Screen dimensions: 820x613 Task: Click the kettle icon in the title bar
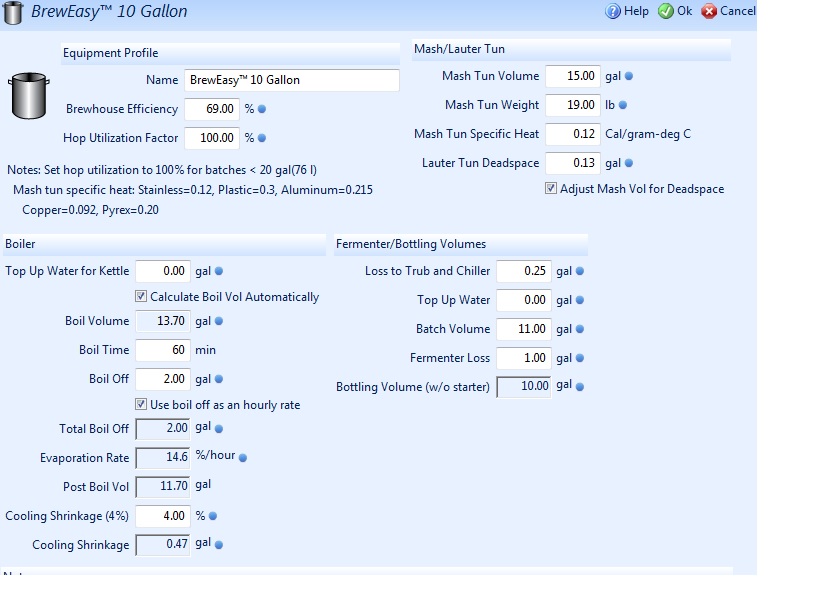coord(13,13)
